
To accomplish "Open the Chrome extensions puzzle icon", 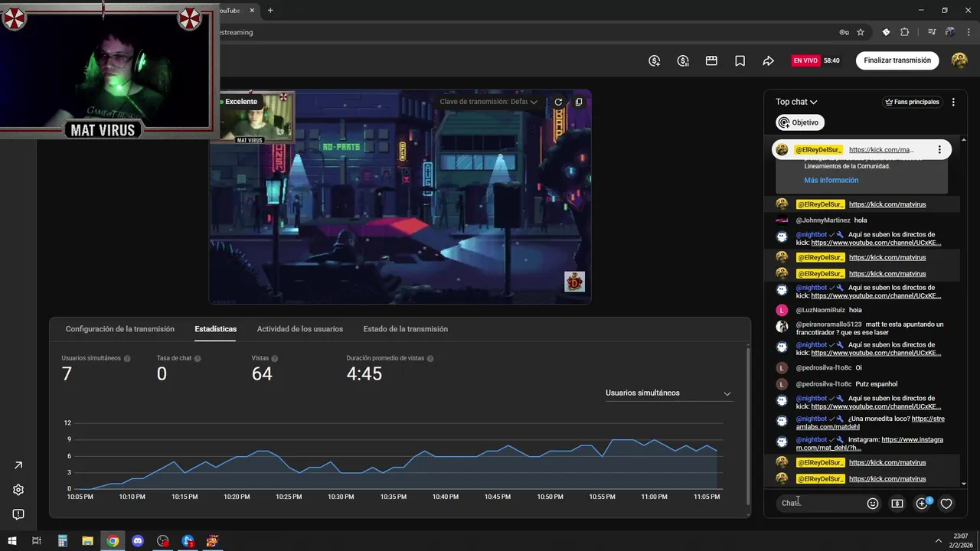I will [x=905, y=32].
